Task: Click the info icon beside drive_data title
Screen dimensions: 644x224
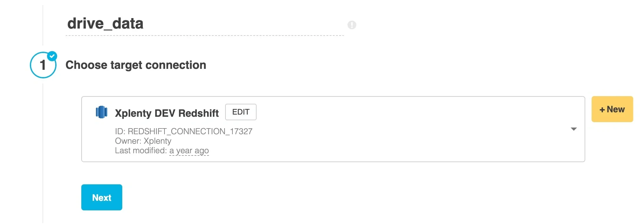Action: point(352,25)
